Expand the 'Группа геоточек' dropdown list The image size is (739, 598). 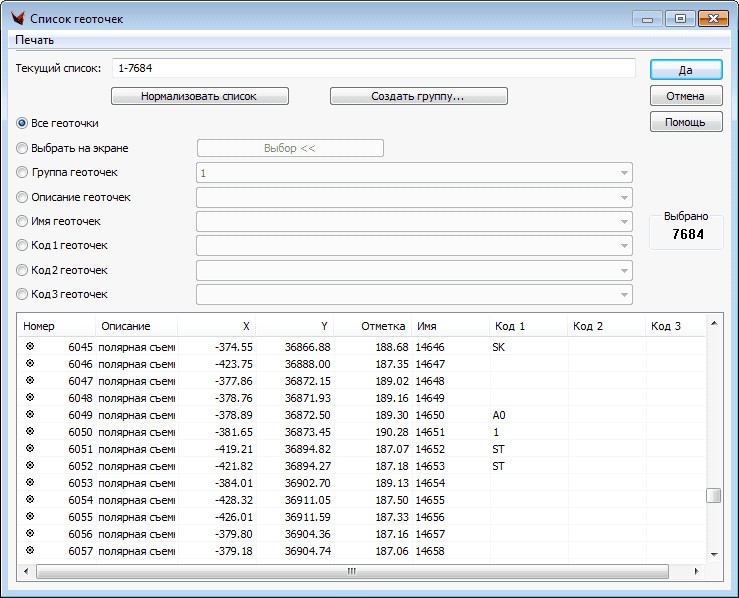pos(624,173)
